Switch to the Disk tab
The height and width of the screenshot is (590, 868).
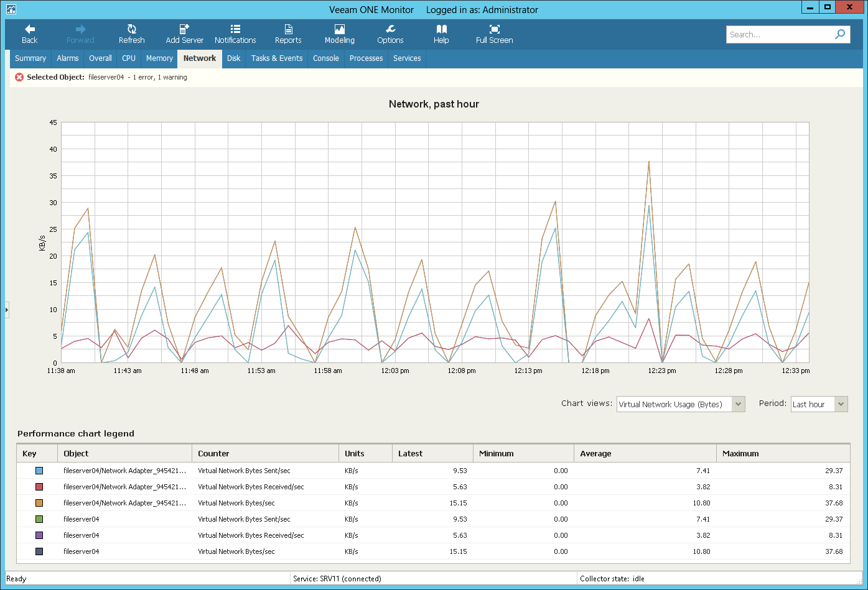coord(233,58)
